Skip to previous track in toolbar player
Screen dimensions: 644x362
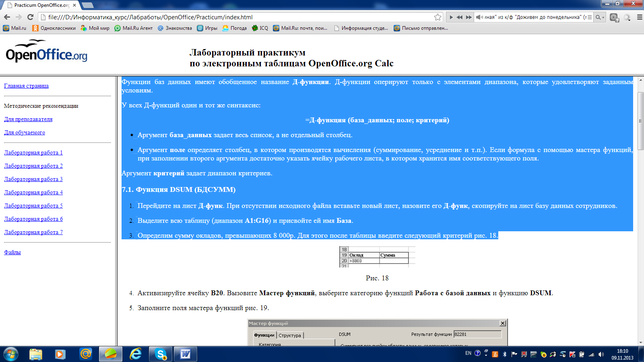[460, 17]
